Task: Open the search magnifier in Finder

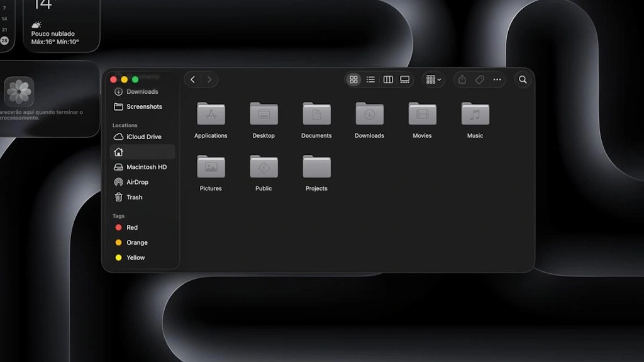Action: point(522,79)
